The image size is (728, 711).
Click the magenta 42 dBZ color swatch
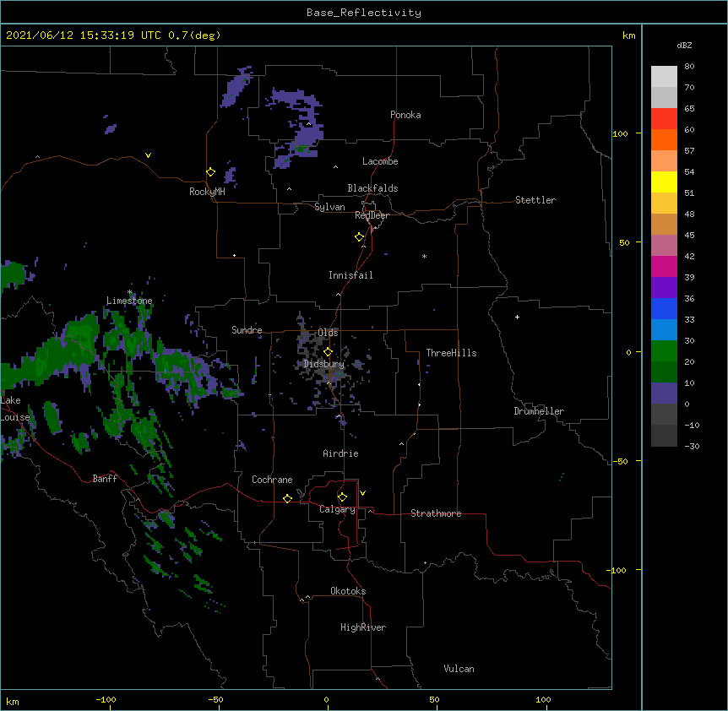pos(664,266)
